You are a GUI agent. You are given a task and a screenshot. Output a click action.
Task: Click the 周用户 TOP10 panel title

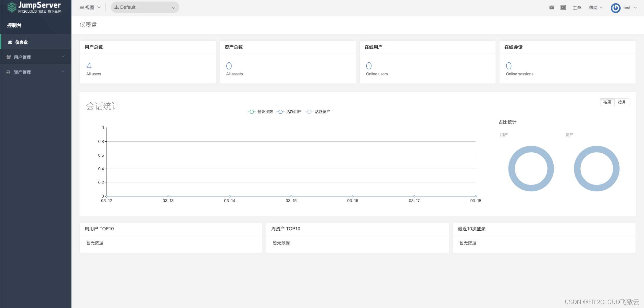pos(99,229)
